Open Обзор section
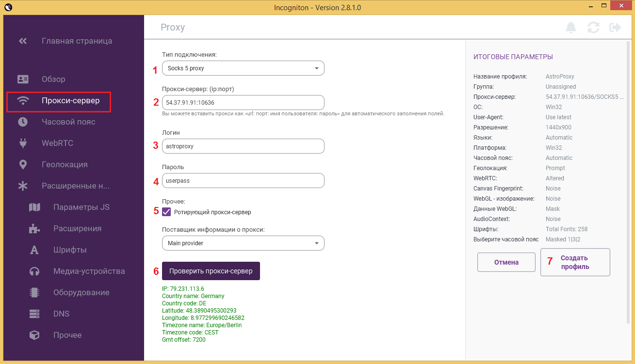 (53, 79)
